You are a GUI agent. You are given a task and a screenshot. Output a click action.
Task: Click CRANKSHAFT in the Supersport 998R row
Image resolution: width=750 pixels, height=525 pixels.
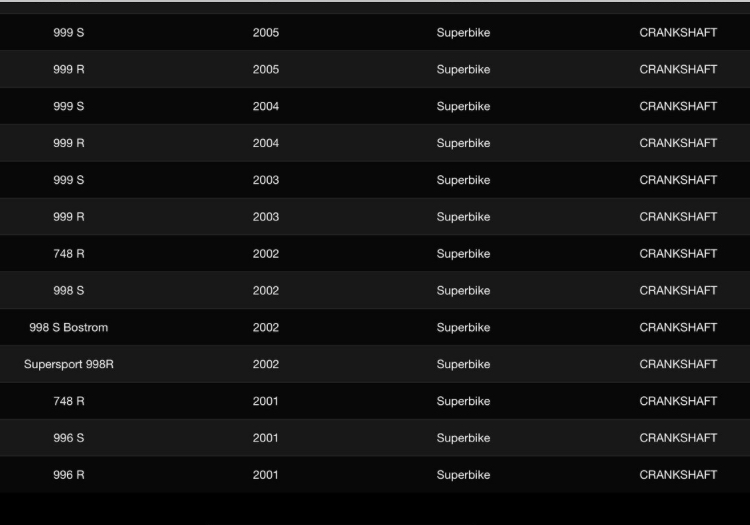[x=678, y=364]
